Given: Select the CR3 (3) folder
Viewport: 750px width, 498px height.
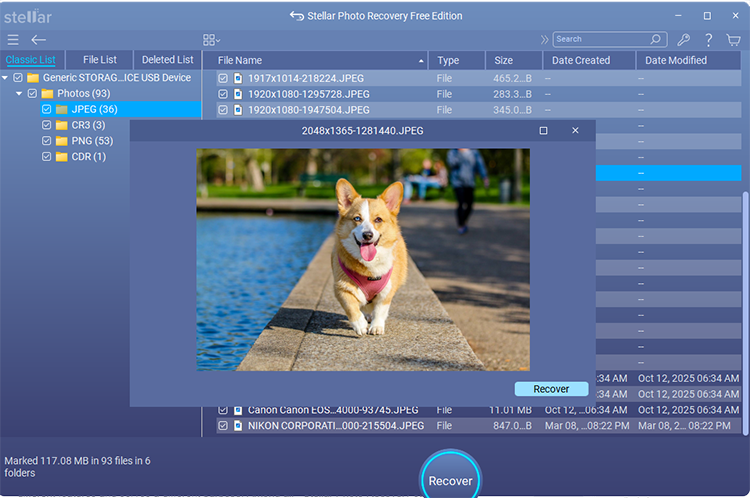Looking at the screenshot, I should [88, 125].
